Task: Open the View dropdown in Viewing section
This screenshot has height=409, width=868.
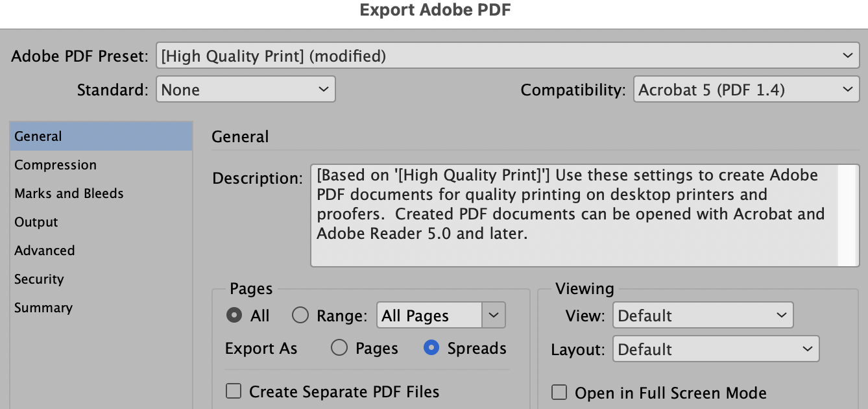Action: coord(703,315)
